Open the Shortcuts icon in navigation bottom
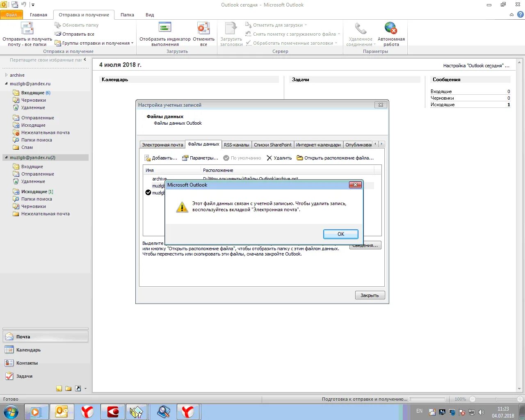The height and width of the screenshot is (420, 525). click(78, 388)
